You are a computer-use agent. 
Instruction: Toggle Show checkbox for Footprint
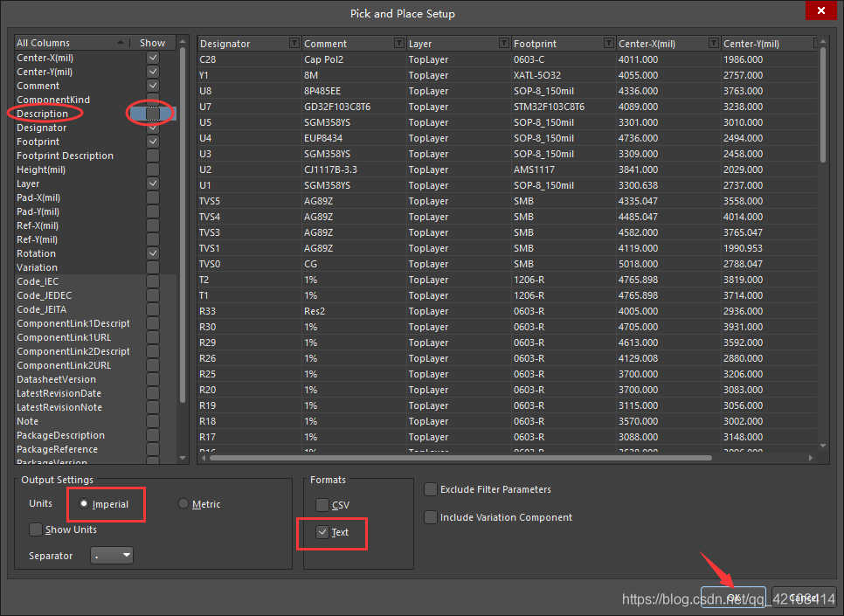[x=153, y=142]
